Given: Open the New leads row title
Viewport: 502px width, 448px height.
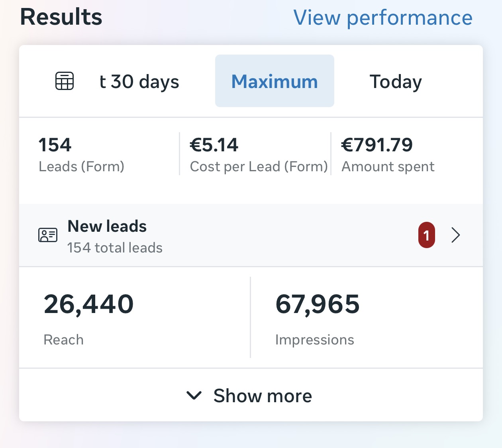Looking at the screenshot, I should coord(107,226).
